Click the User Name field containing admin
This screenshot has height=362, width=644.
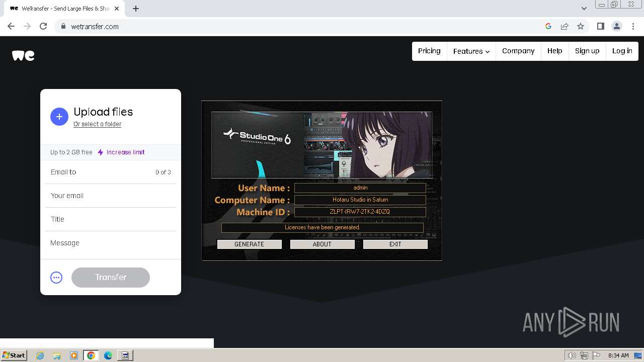pyautogui.click(x=360, y=188)
